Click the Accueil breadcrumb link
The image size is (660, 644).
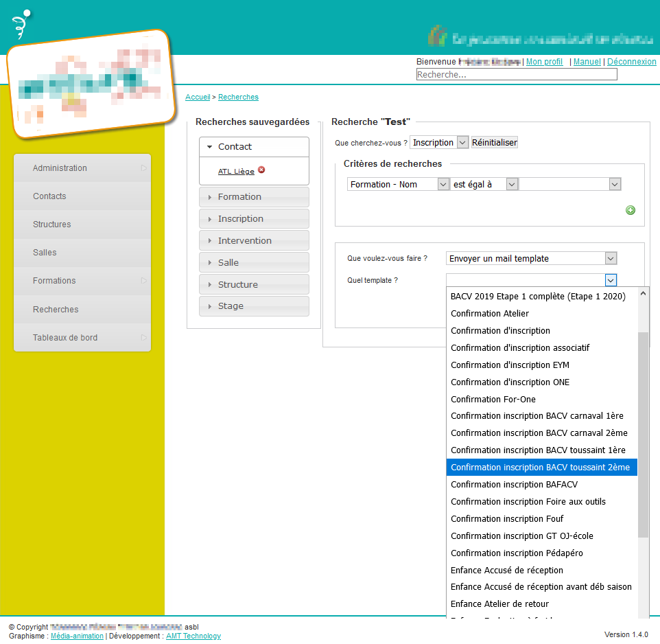(198, 97)
